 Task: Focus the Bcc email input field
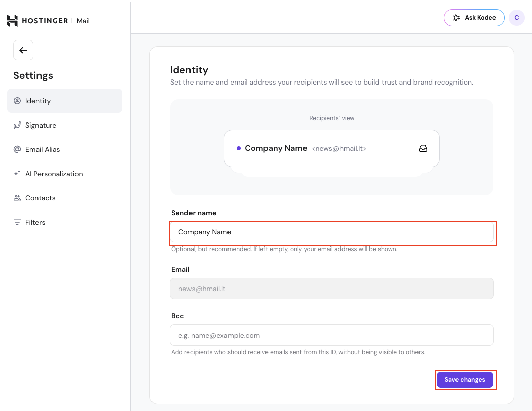332,335
